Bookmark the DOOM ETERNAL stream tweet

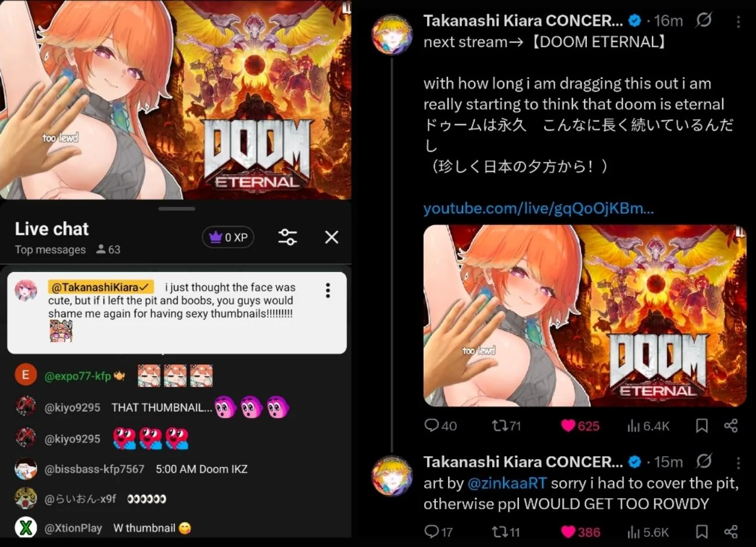[701, 426]
